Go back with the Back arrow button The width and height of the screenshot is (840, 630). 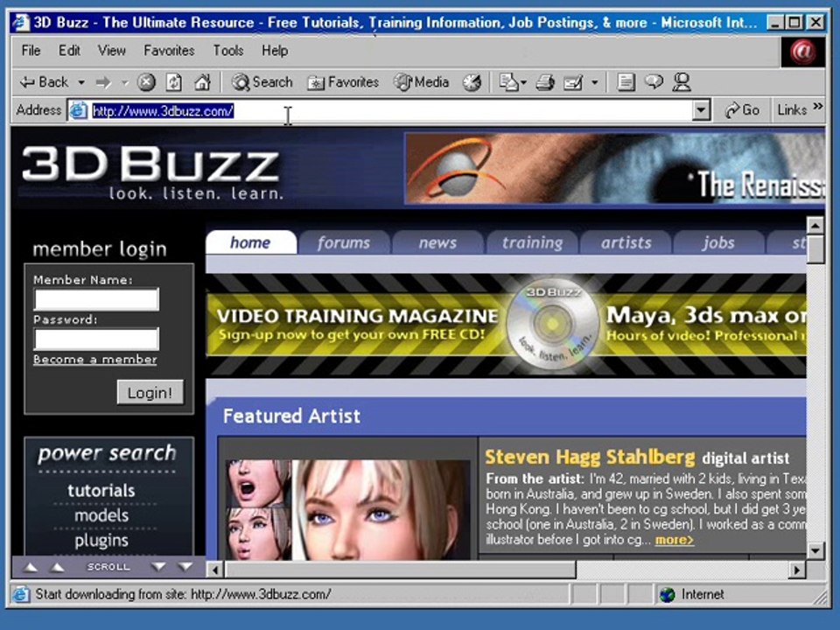click(44, 82)
